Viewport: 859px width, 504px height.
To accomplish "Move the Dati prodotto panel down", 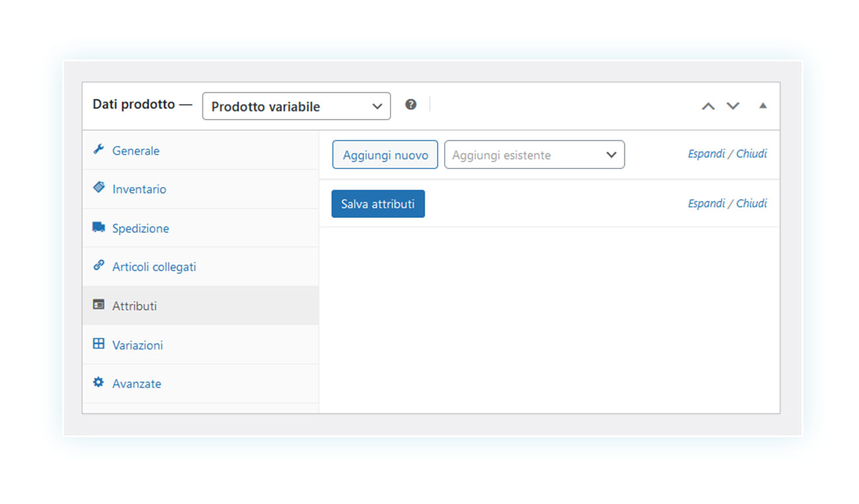I will (x=733, y=106).
